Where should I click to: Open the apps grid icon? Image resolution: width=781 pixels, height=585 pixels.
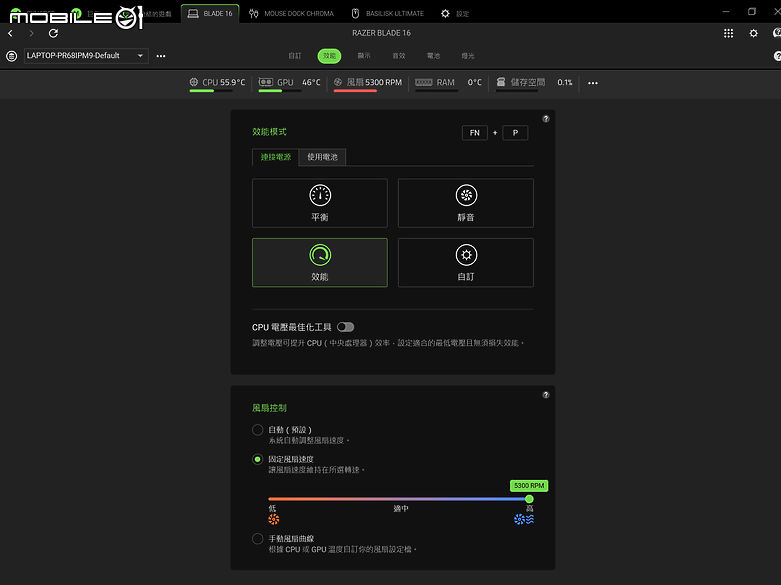728,33
